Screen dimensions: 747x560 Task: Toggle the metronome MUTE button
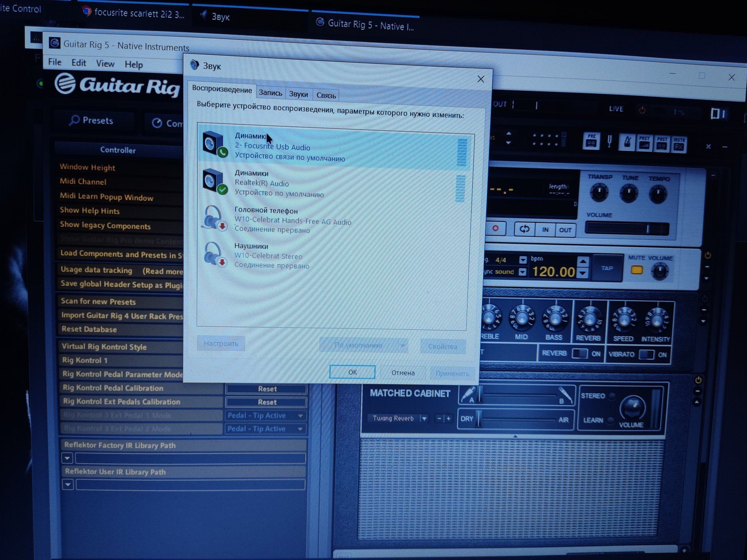point(636,270)
